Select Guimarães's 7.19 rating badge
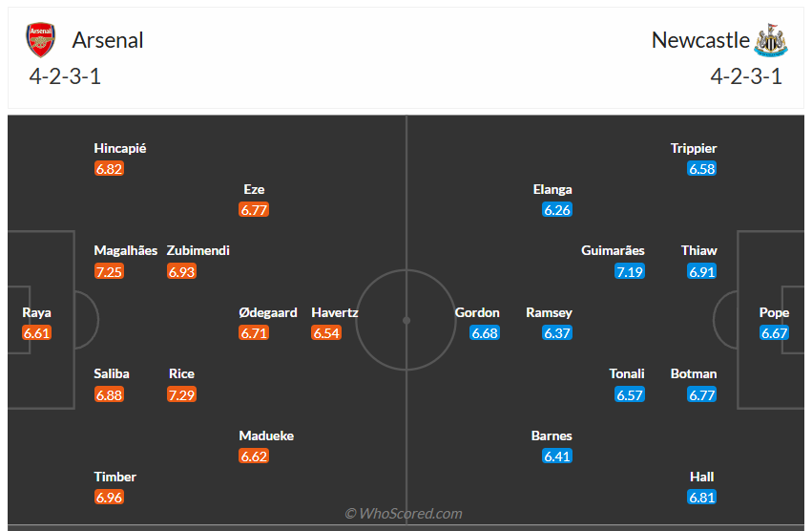 (x=630, y=272)
